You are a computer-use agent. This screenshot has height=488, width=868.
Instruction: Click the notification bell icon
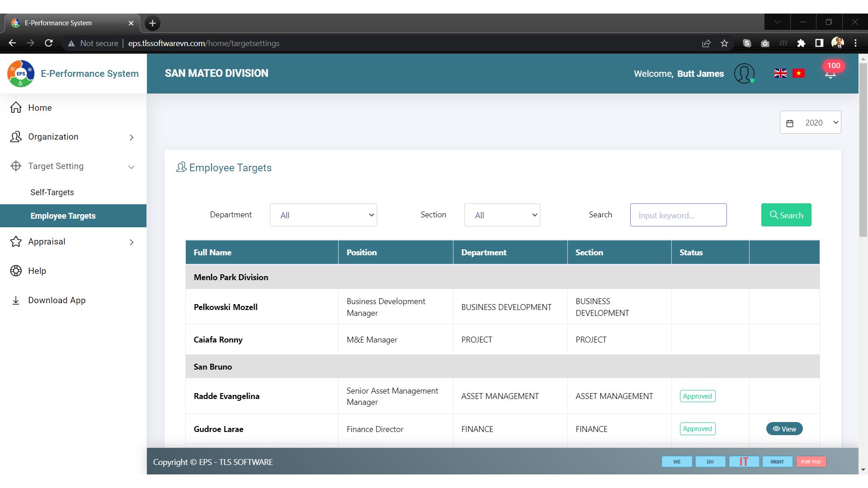click(830, 74)
